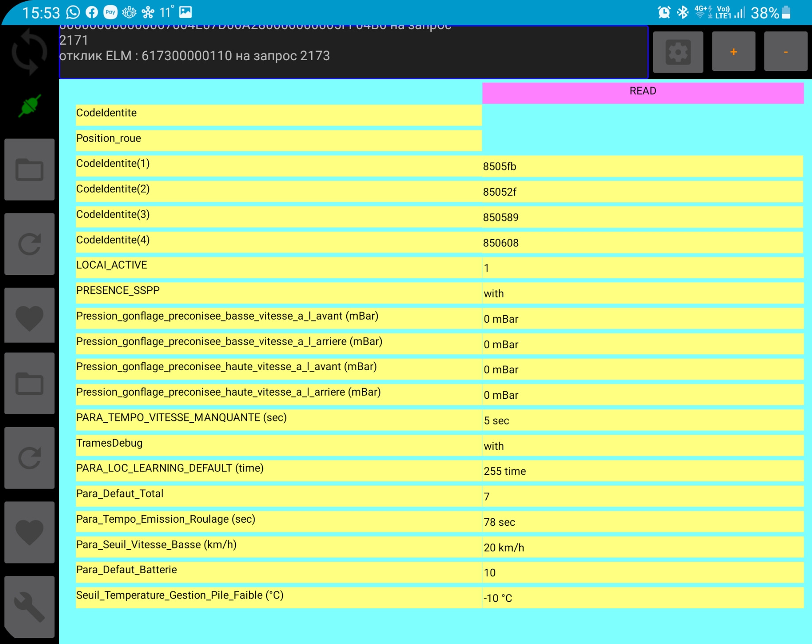The width and height of the screenshot is (812, 644).
Task: Select the 20 km/h speed threshold value
Action: pos(642,547)
